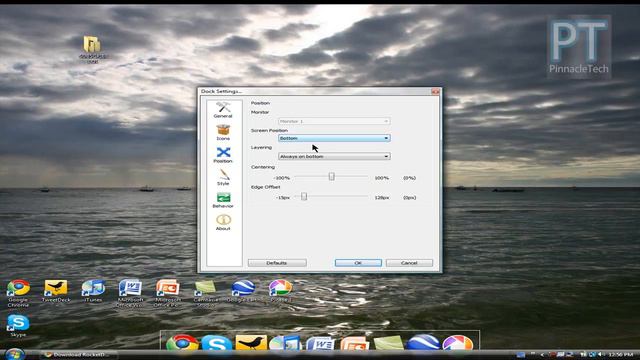Select the Position section in Dock Settings
This screenshot has width=640, height=360.
223,155
